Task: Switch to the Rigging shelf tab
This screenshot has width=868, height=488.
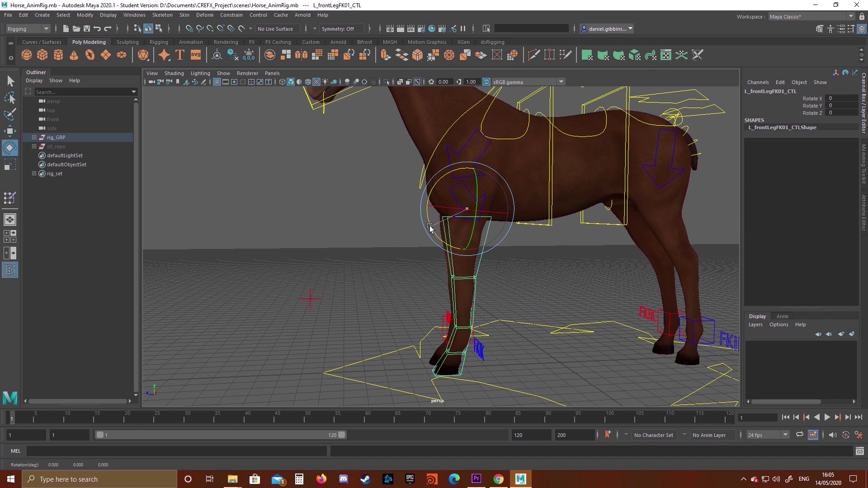Action: 159,42
